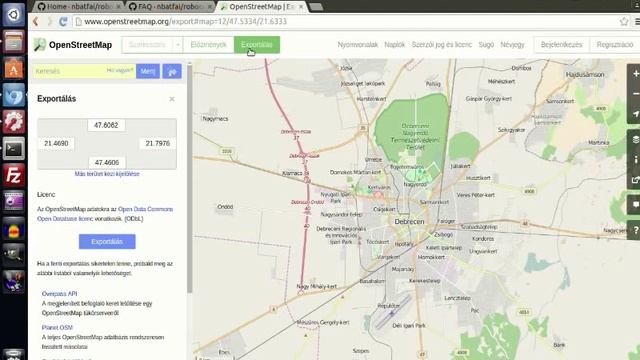This screenshot has height=360, width=640.
Task: Edit the west longitude field 21.4690
Action: click(56, 143)
